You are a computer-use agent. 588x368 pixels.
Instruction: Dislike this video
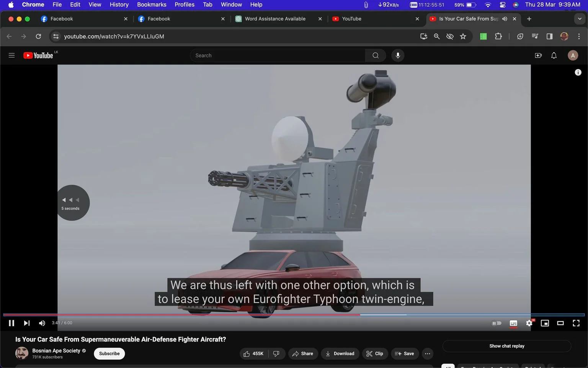pos(276,354)
